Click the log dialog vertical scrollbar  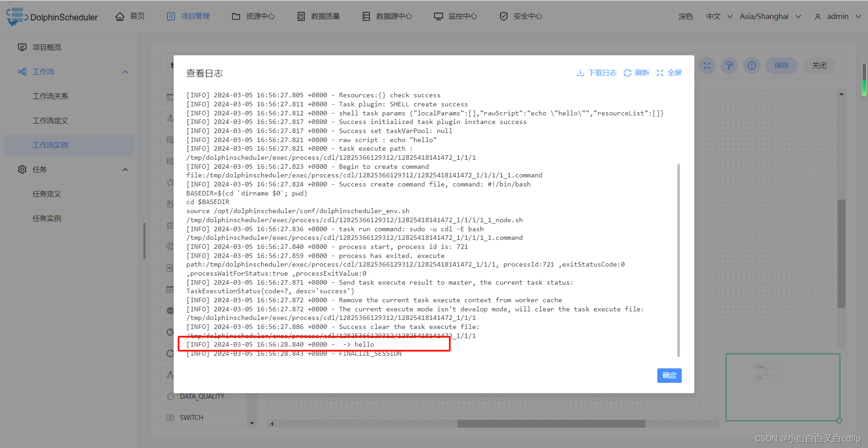(x=679, y=260)
